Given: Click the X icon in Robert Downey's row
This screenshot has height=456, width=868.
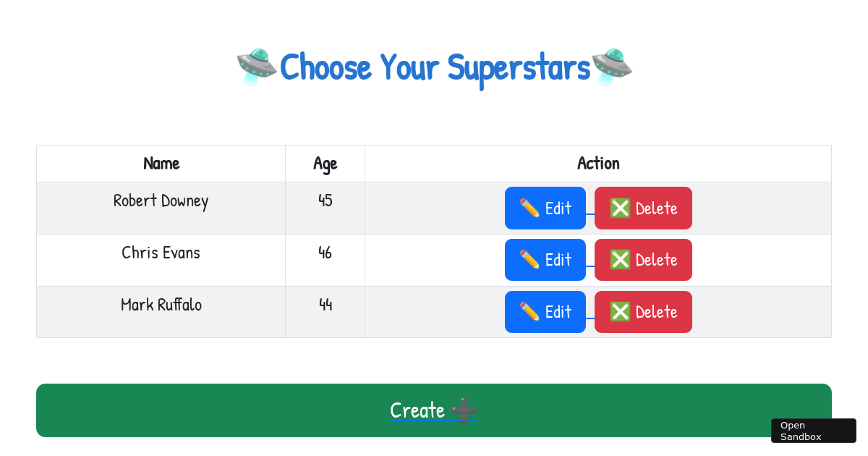Looking at the screenshot, I should [x=620, y=208].
